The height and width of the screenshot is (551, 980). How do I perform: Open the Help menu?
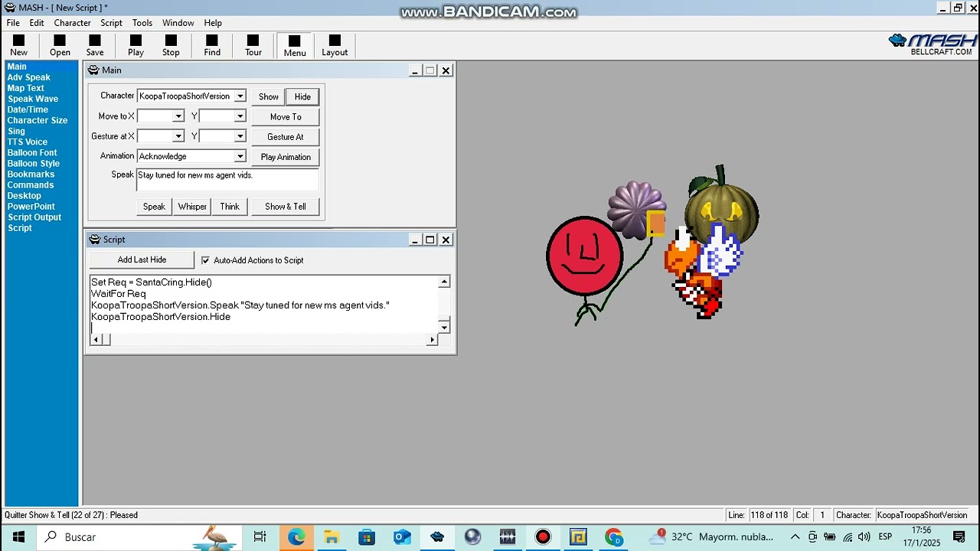213,23
